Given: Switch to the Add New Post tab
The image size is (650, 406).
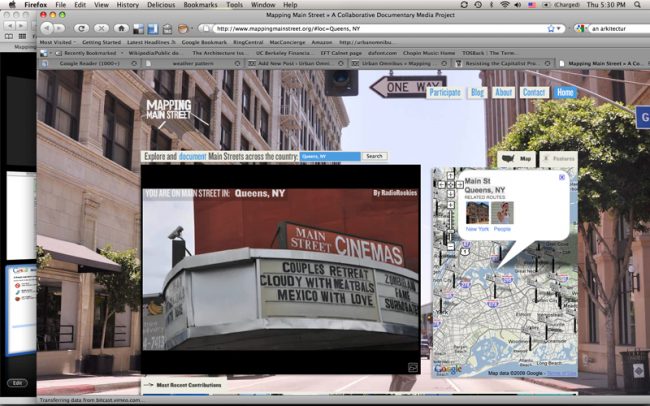Looking at the screenshot, I should pos(296,63).
